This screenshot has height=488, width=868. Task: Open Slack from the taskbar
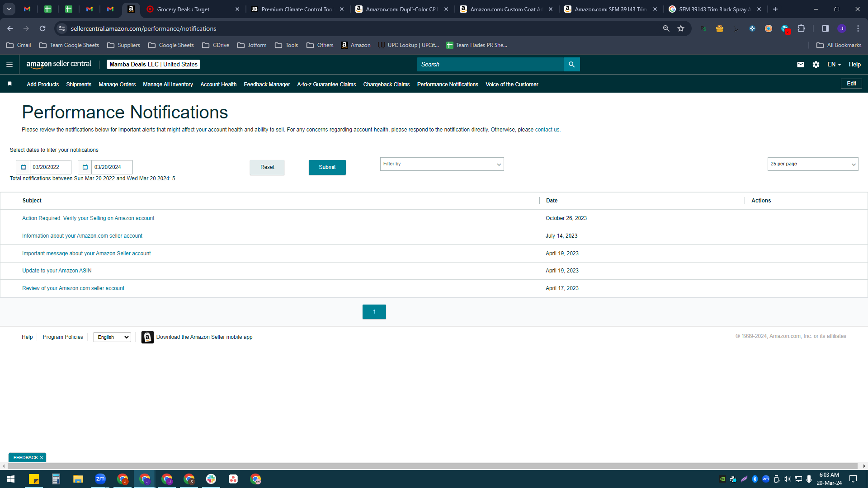pos(211,479)
